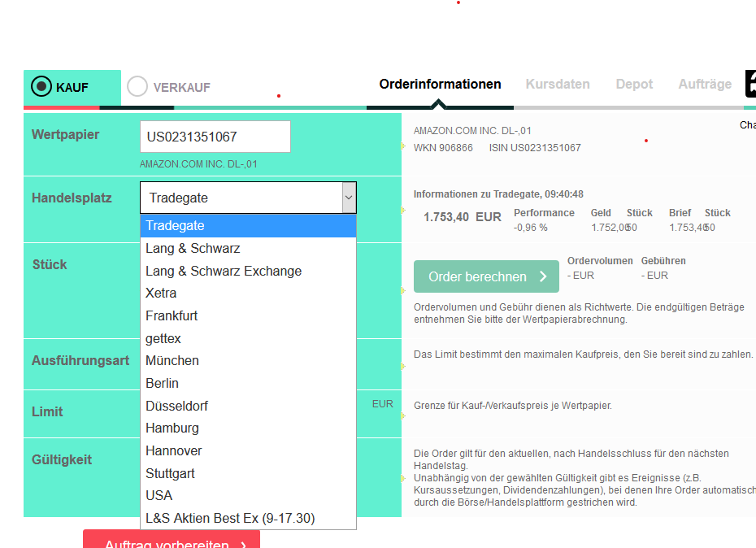Image resolution: width=756 pixels, height=548 pixels.
Task: Click the WKN 906866 text
Action: pos(443,148)
